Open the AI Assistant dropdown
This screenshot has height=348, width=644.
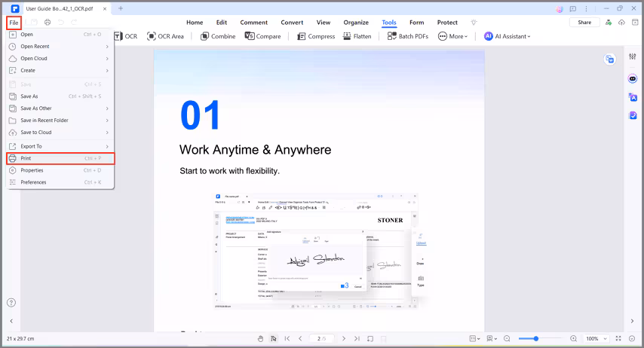[508, 36]
